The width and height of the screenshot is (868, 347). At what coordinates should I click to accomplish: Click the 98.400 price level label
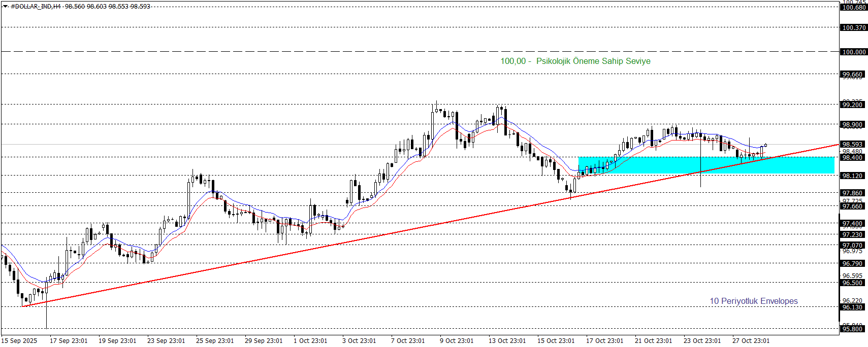pyautogui.click(x=852, y=158)
